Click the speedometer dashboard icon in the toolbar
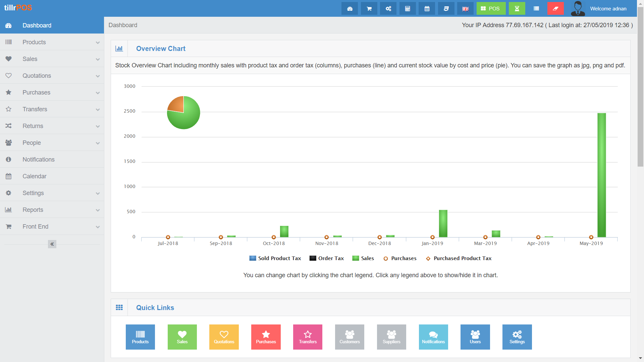Screen dimensions: 644x362 (350, 8)
